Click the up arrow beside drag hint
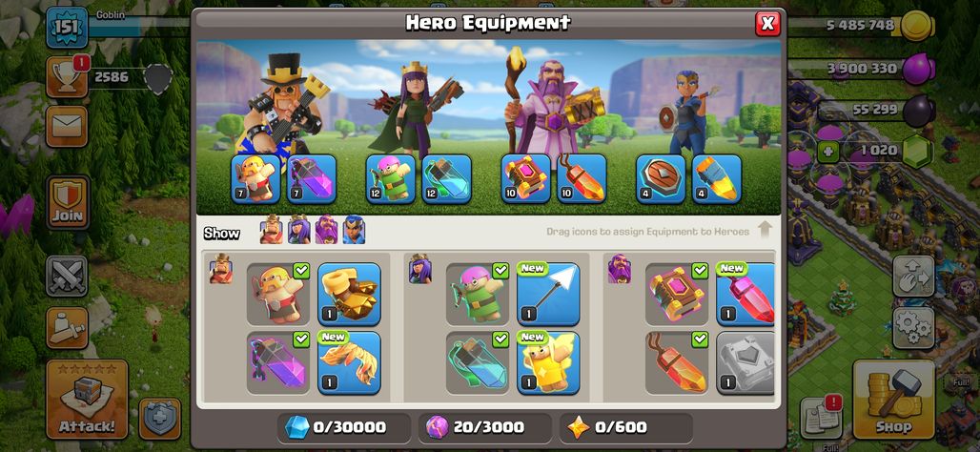This screenshot has height=452, width=980. pyautogui.click(x=765, y=230)
